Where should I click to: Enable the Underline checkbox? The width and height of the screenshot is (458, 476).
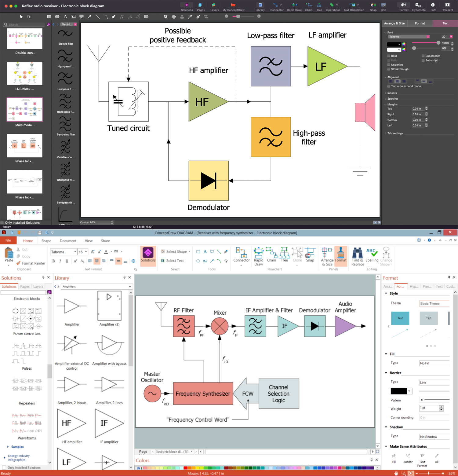click(x=389, y=65)
